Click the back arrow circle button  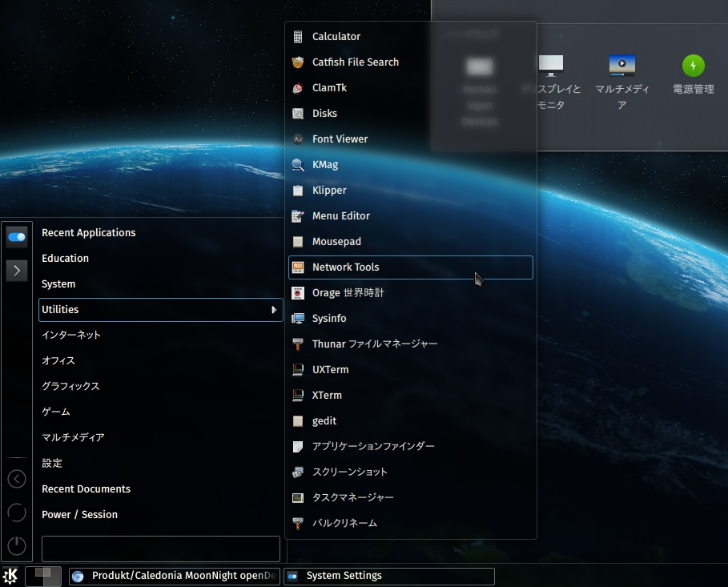pyautogui.click(x=17, y=479)
